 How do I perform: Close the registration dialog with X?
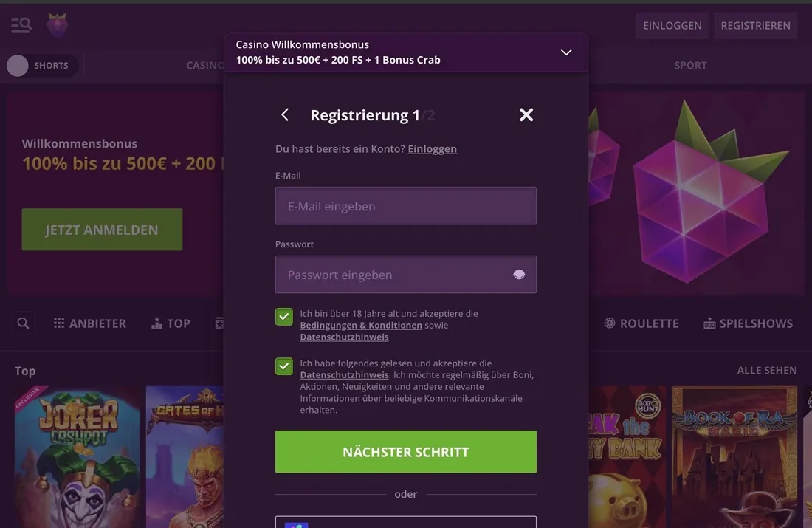coord(526,114)
